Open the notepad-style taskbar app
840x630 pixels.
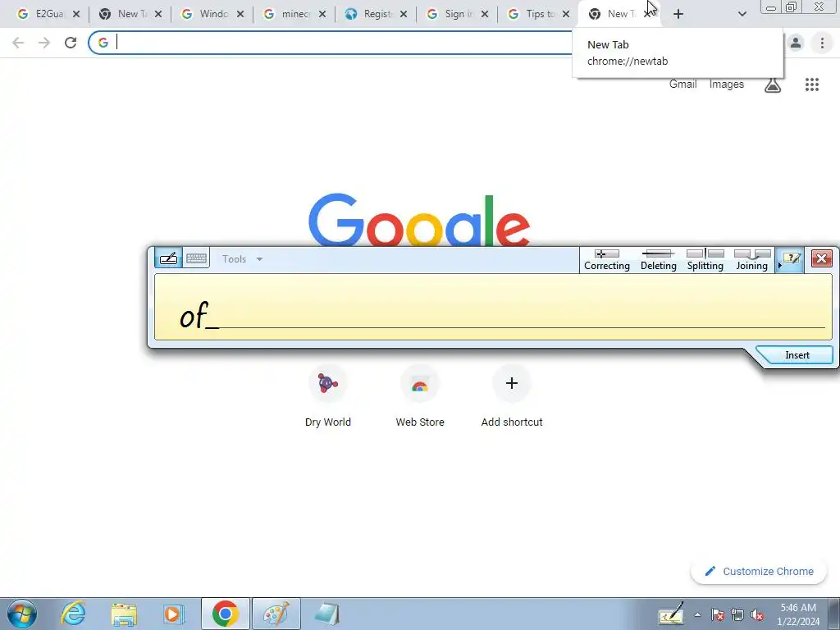tap(326, 614)
